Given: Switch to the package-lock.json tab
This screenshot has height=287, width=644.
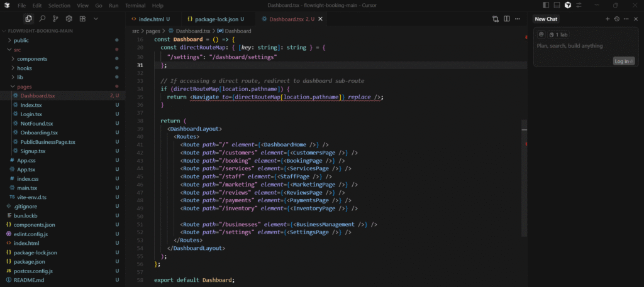Looking at the screenshot, I should [x=214, y=19].
